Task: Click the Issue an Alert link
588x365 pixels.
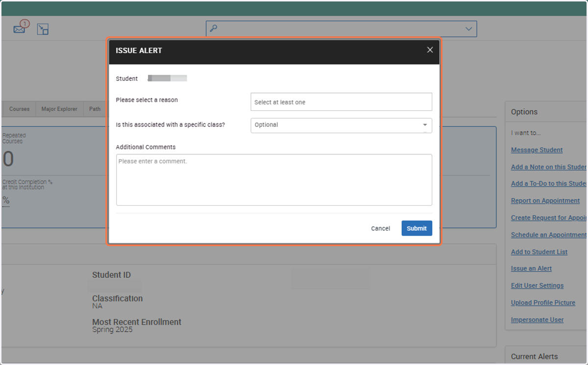Action: point(531,268)
